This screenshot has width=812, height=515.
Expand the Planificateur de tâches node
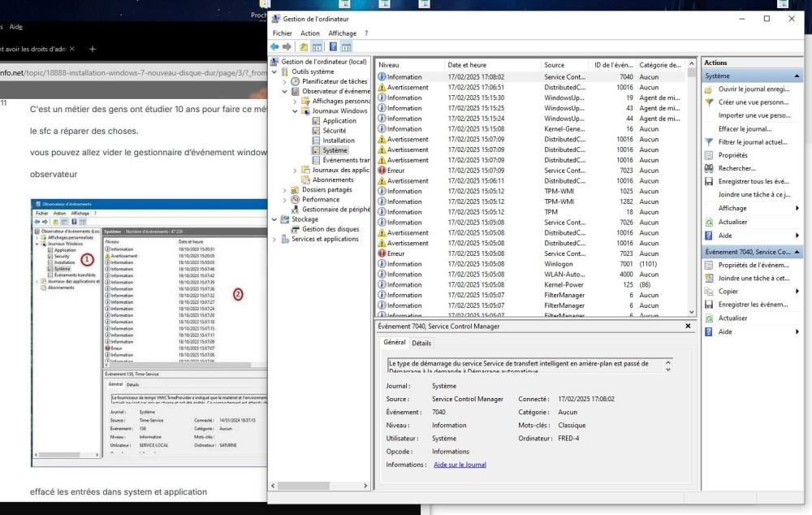click(x=285, y=81)
